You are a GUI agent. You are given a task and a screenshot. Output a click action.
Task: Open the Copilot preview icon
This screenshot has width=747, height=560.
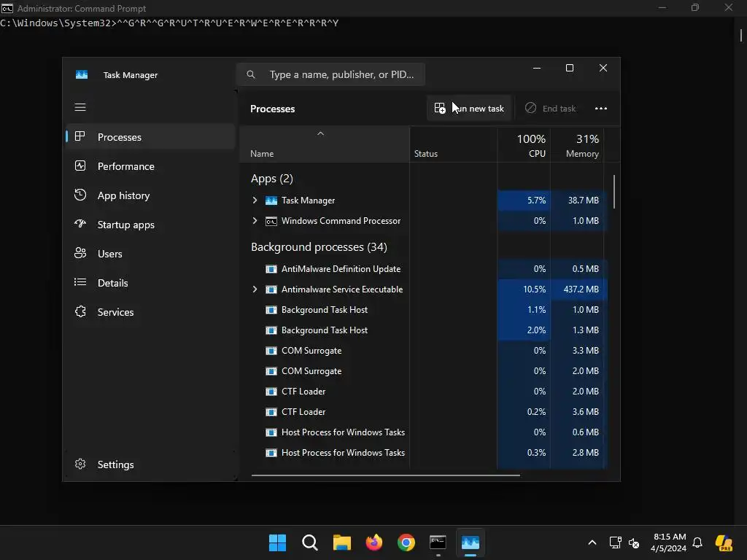[724, 542]
